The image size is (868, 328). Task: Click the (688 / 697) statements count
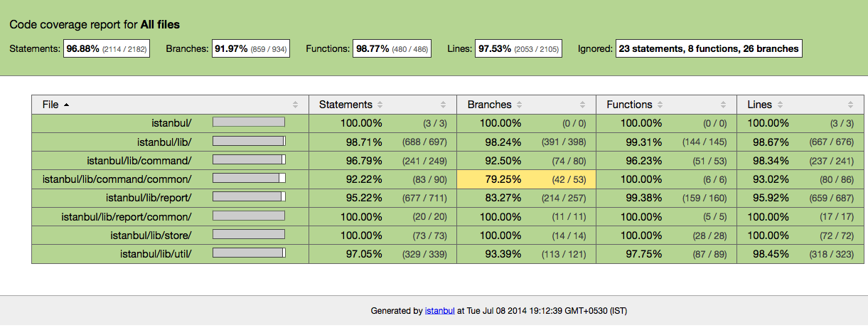(425, 142)
